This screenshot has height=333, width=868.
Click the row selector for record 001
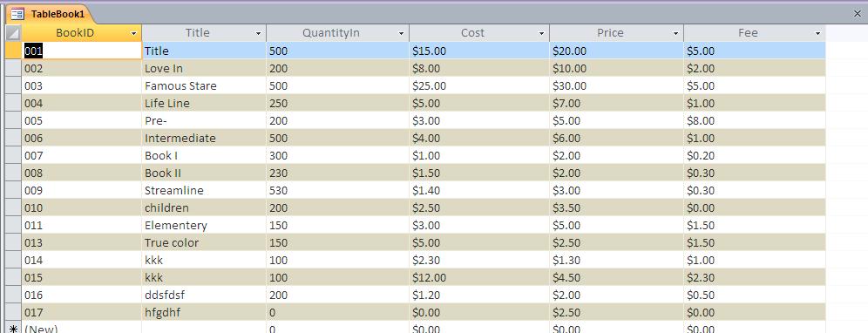pos(13,51)
